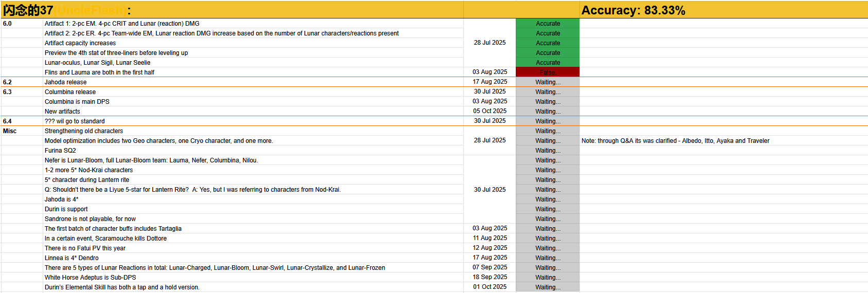Click 'Waiting...' status for White Horse Adeptus row
This screenshot has width=868, height=293.
(548, 278)
